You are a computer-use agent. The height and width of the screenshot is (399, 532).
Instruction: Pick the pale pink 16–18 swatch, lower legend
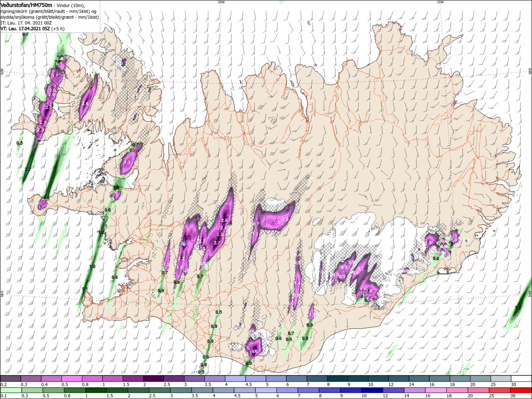(435, 390)
